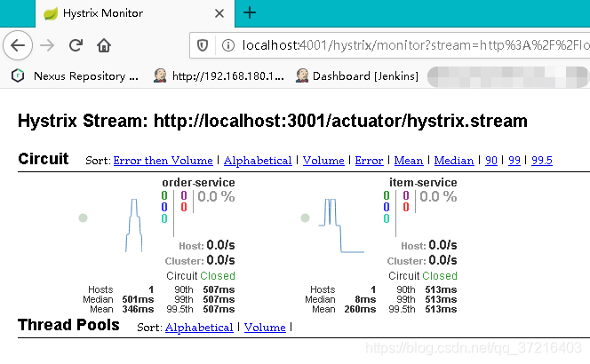The height and width of the screenshot is (364, 590).
Task: Sort circuits Alphabetical
Action: click(x=258, y=161)
